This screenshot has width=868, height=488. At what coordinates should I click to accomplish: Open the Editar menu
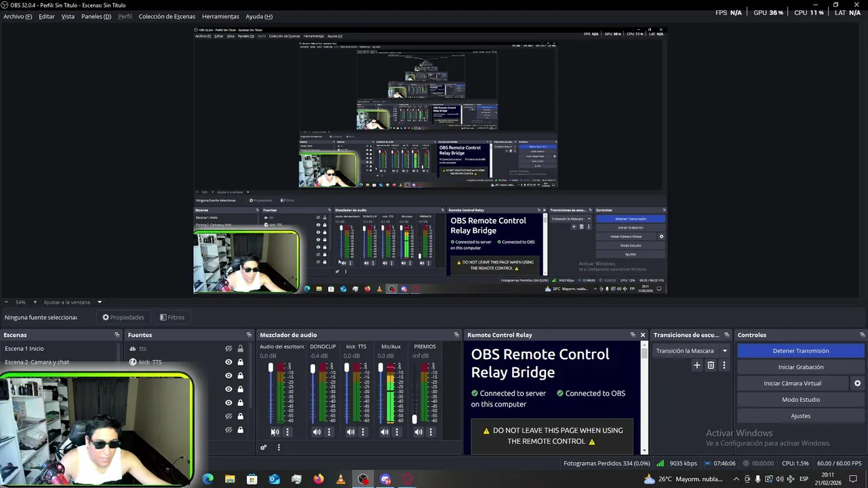pyautogui.click(x=47, y=16)
